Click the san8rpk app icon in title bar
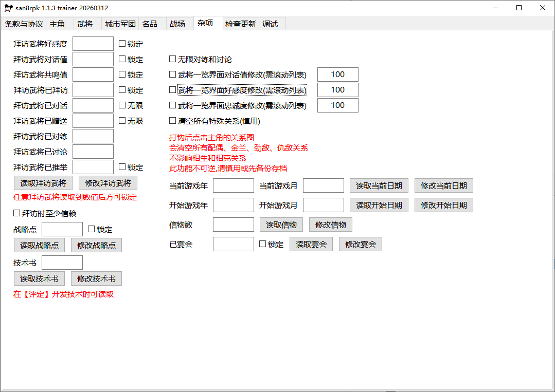555x392 pixels. (8, 8)
